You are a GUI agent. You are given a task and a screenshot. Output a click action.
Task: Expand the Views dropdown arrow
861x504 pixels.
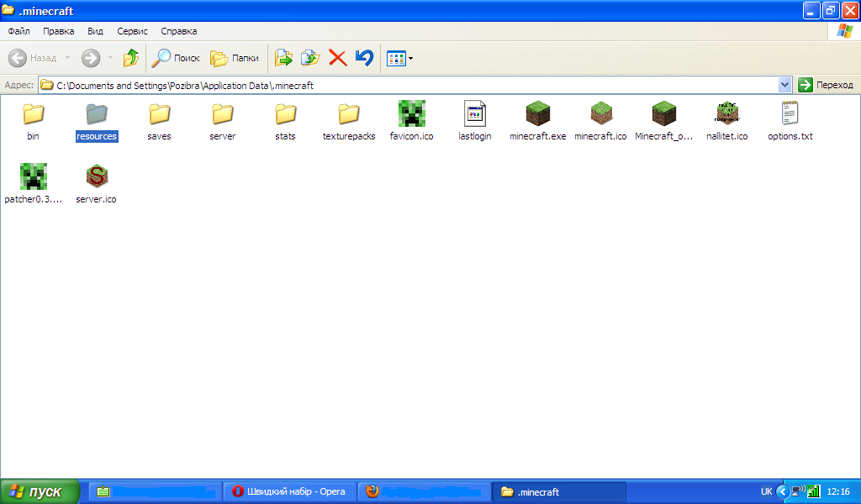[410, 58]
